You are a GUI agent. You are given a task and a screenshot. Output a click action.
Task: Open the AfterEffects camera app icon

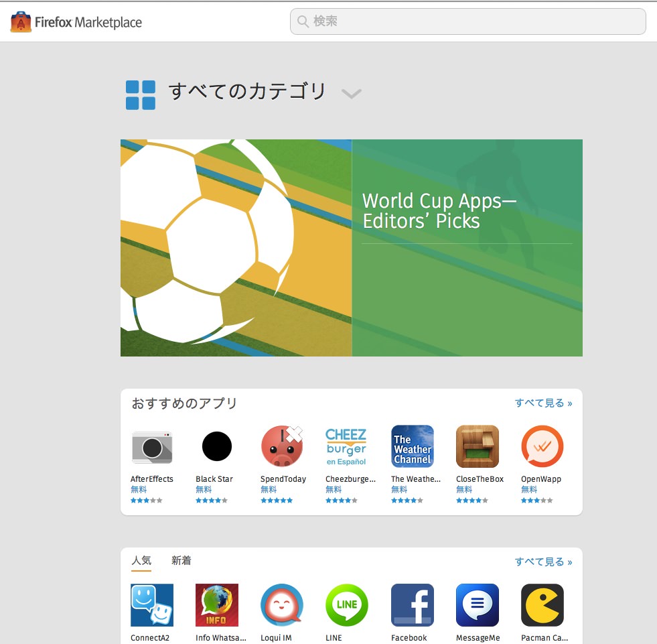[151, 446]
